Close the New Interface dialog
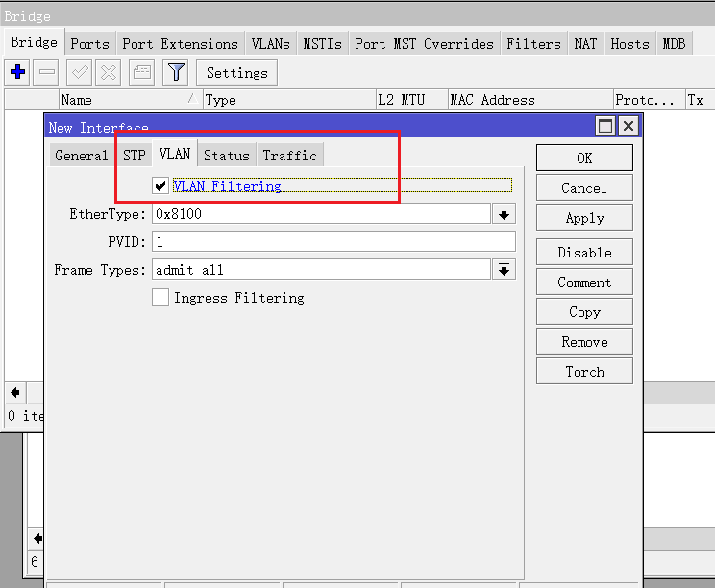Screen dimensions: 715x588 (x=629, y=126)
